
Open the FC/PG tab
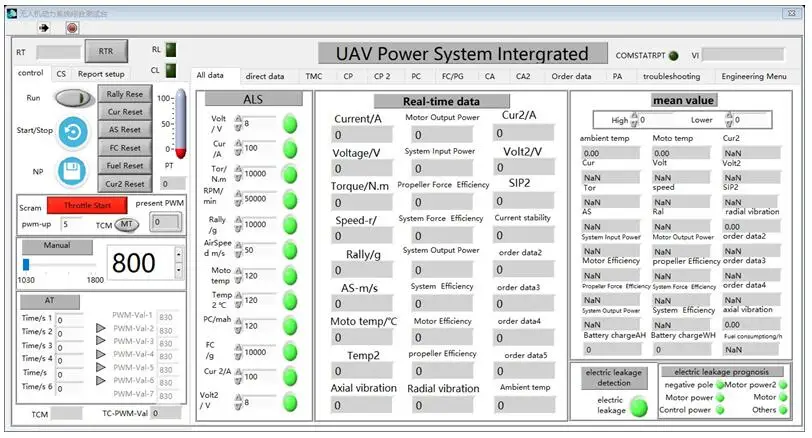[x=453, y=76]
